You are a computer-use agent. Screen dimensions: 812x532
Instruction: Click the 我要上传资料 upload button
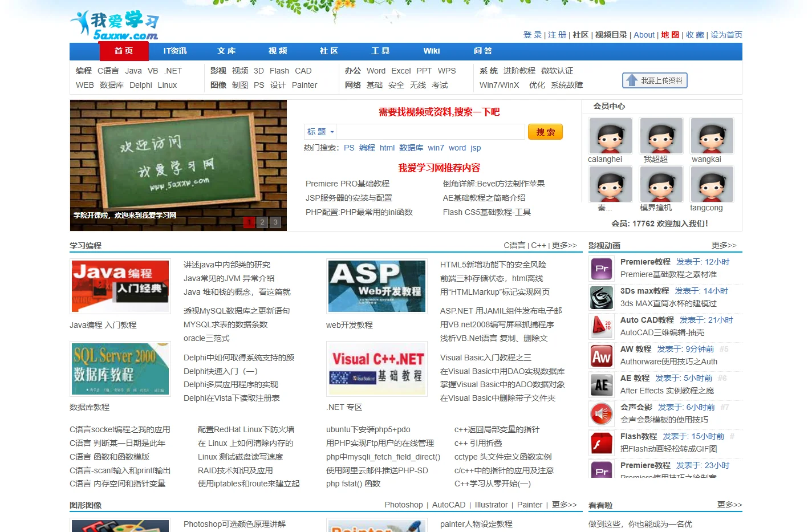655,80
